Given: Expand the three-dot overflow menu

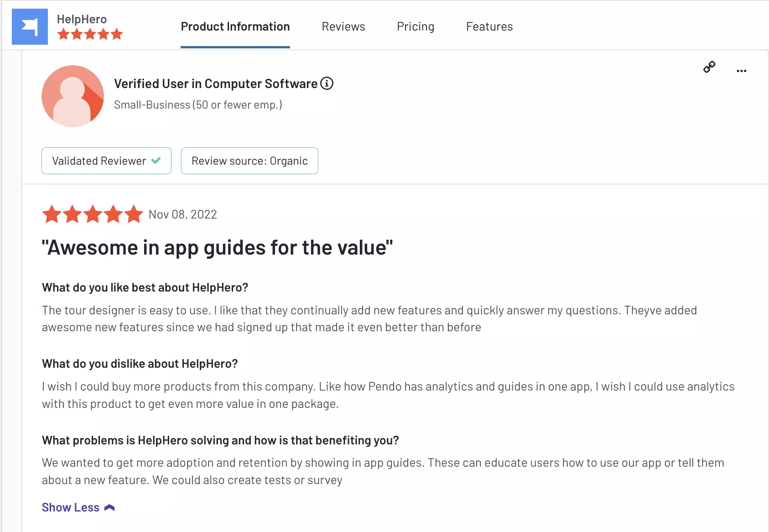Looking at the screenshot, I should (x=741, y=71).
